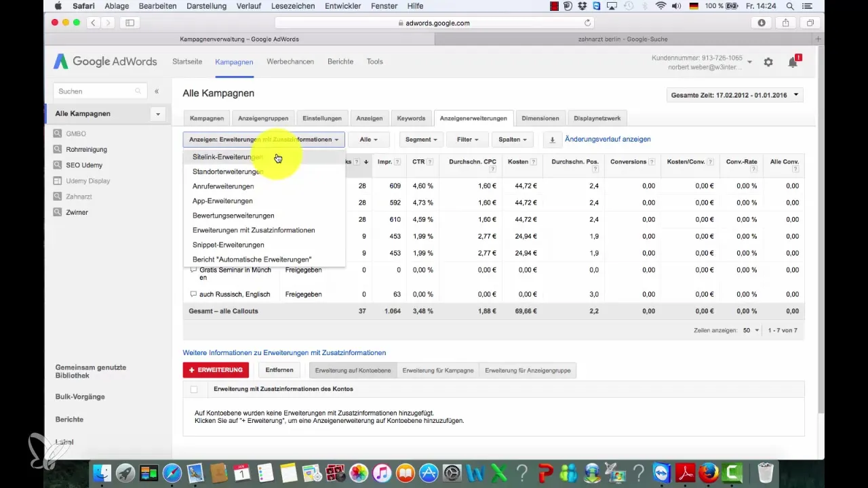Open the Filter dropdown
The height and width of the screenshot is (488, 868).
click(x=467, y=140)
